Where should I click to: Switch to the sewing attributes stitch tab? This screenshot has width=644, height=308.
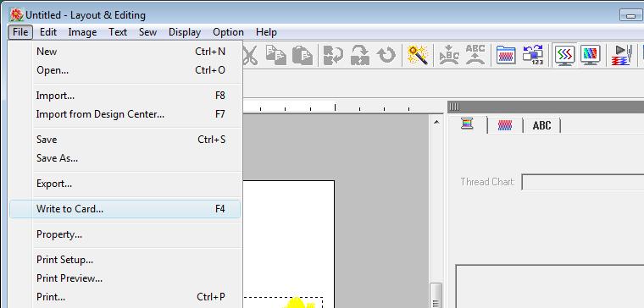pos(505,124)
